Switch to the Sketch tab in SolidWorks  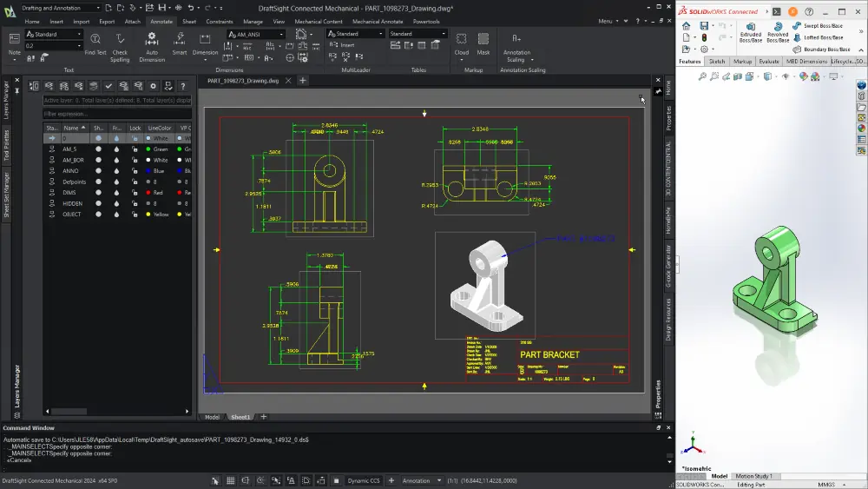pos(717,62)
